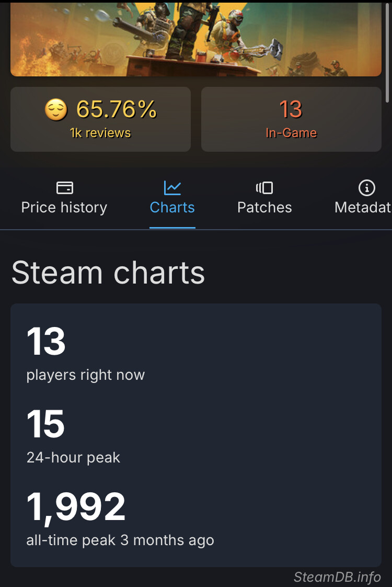Screen dimensions: 392x587
Task: Click the Metadata info circle icon
Action: 366,187
